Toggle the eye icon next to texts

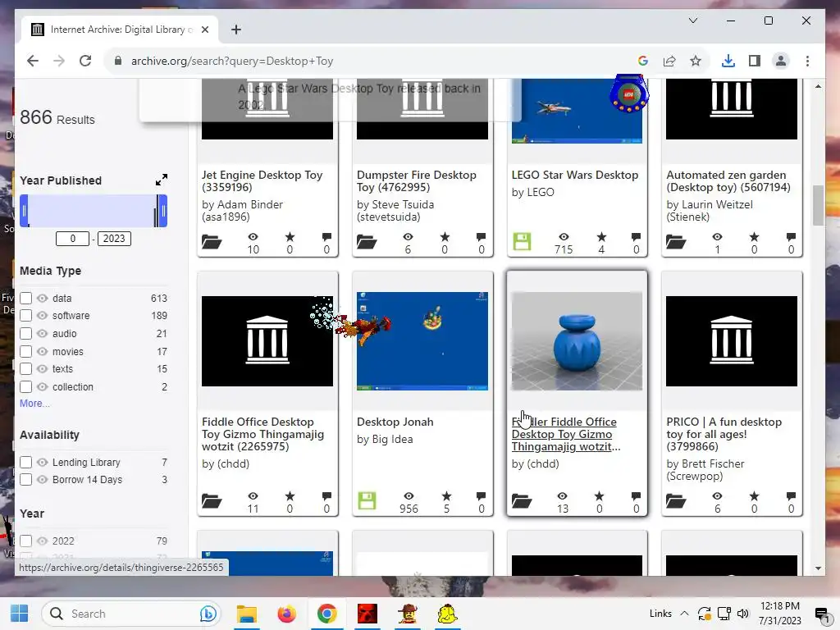tap(43, 369)
